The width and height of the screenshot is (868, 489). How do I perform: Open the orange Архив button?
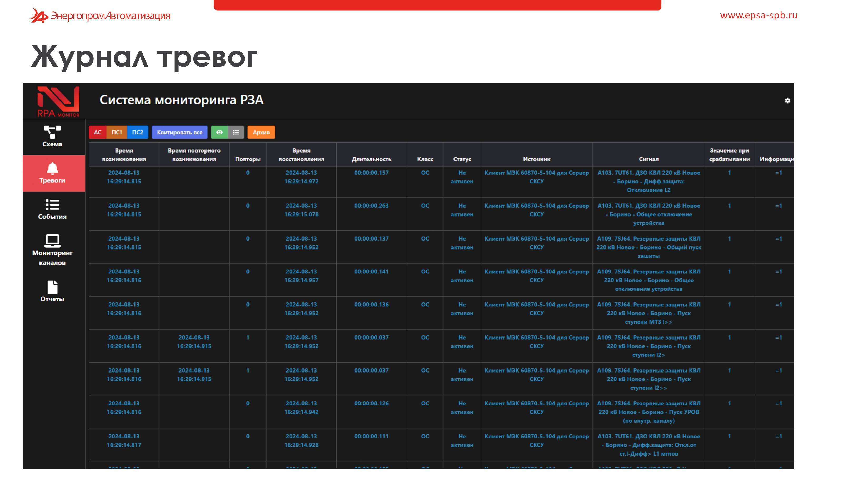click(261, 132)
